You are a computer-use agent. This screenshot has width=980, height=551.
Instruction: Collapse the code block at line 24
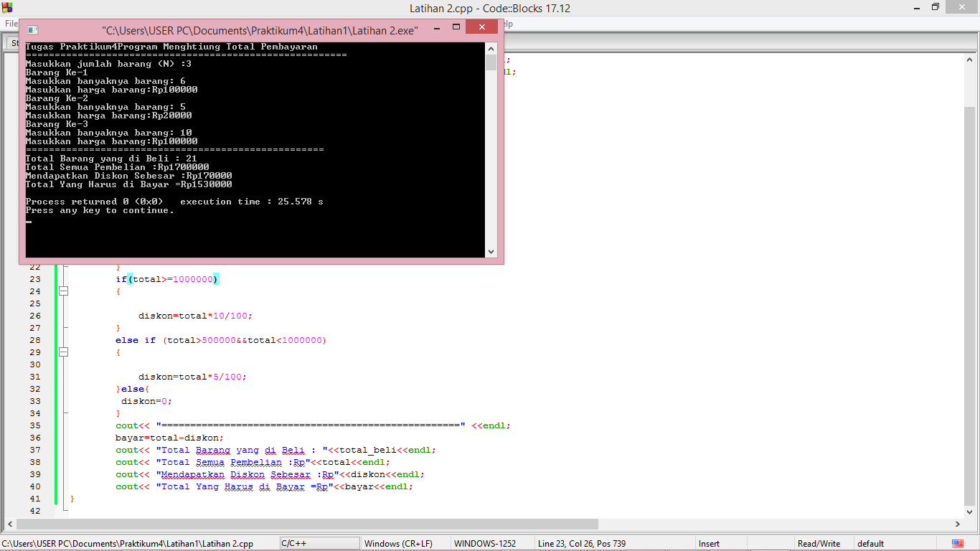point(63,291)
